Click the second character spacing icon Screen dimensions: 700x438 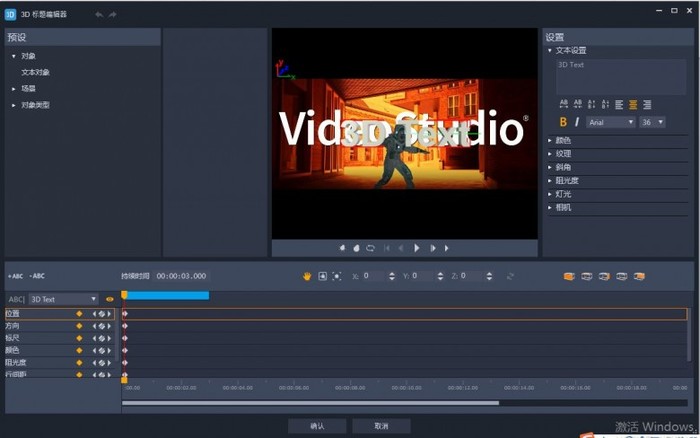(578, 104)
